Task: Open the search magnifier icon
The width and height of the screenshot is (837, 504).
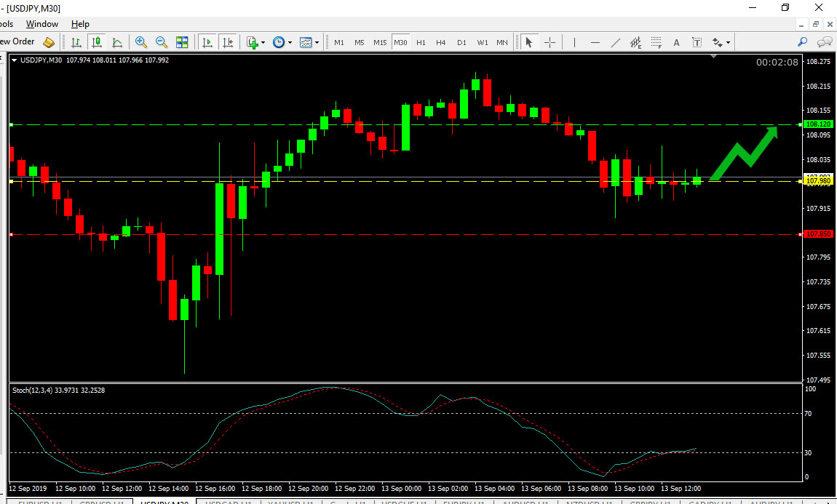Action: point(802,41)
